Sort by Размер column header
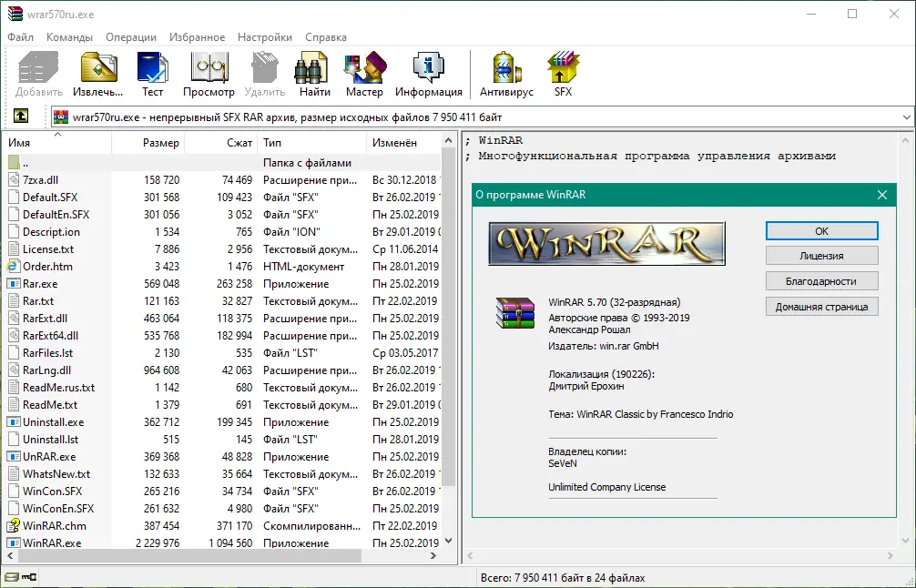916x588 pixels. (x=148, y=143)
